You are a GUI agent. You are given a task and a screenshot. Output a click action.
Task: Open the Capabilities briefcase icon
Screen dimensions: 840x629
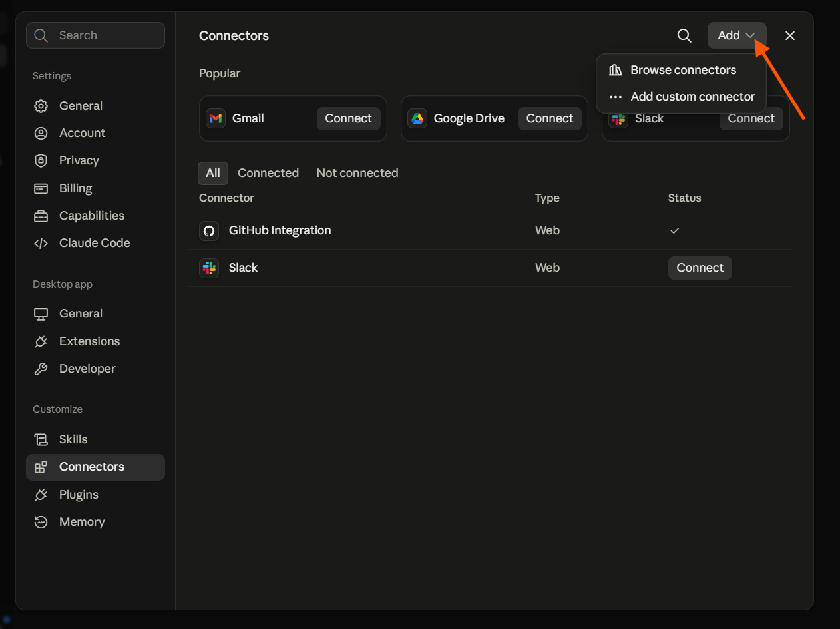(41, 216)
